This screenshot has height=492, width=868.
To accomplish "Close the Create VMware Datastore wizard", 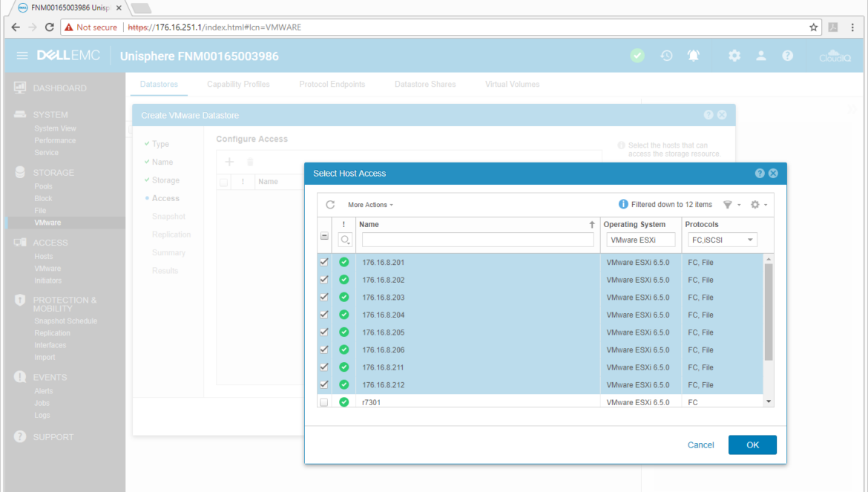I will pyautogui.click(x=722, y=114).
